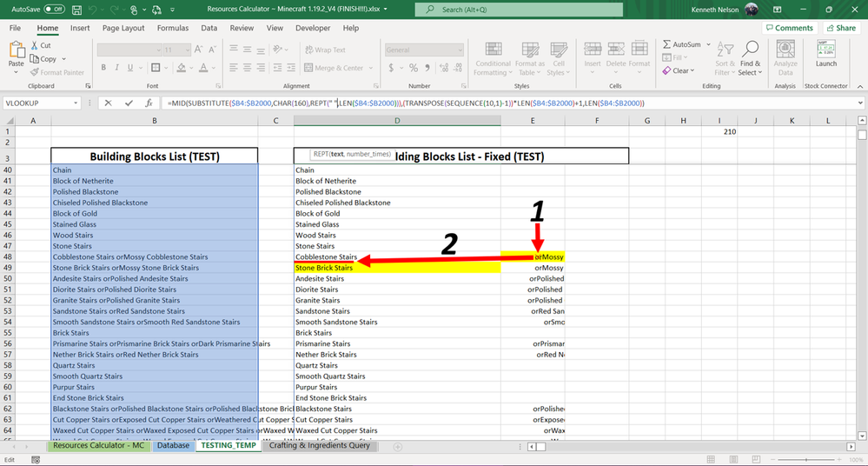Click formula bar Cancel X
The height and width of the screenshot is (466, 868).
[x=108, y=103]
